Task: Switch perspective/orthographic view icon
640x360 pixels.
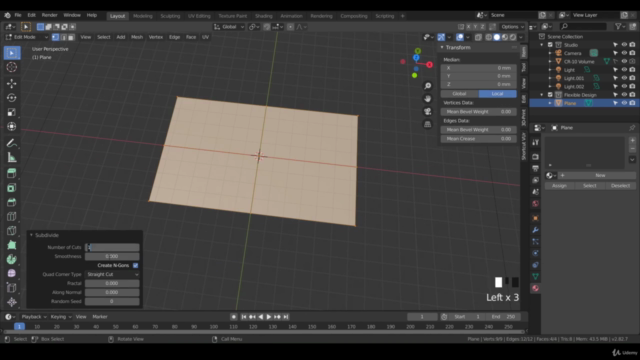Action: 427,124
